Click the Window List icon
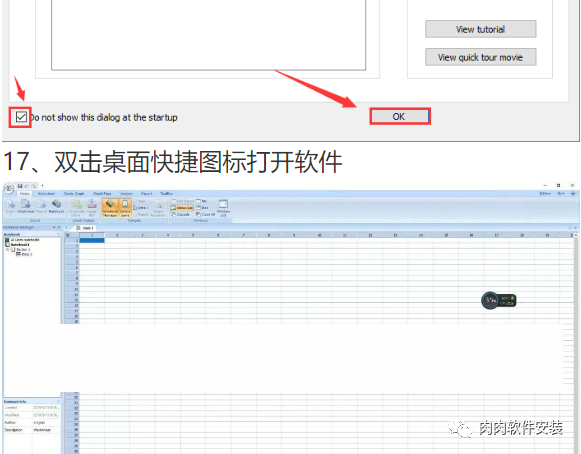The image size is (581, 454). point(223,208)
